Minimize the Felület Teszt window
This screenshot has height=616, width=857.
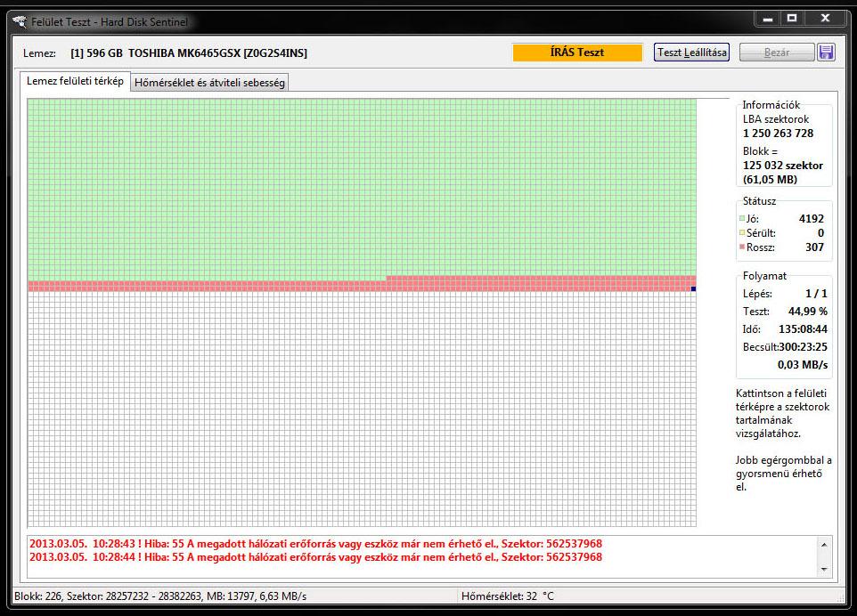click(x=768, y=19)
